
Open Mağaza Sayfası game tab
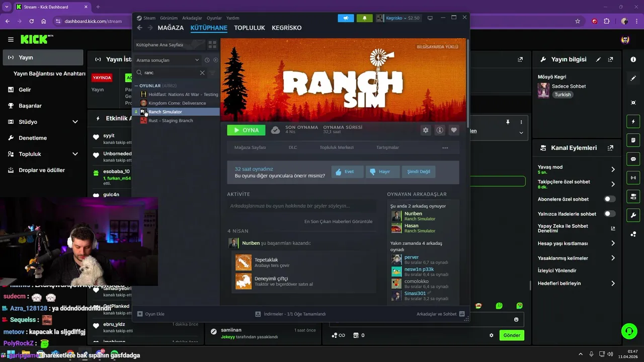[x=250, y=148]
